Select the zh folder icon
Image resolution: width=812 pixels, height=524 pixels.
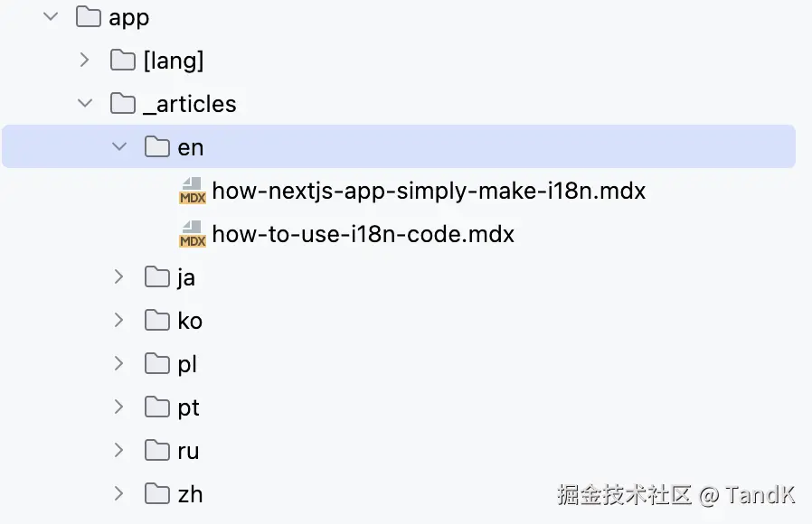(x=156, y=493)
